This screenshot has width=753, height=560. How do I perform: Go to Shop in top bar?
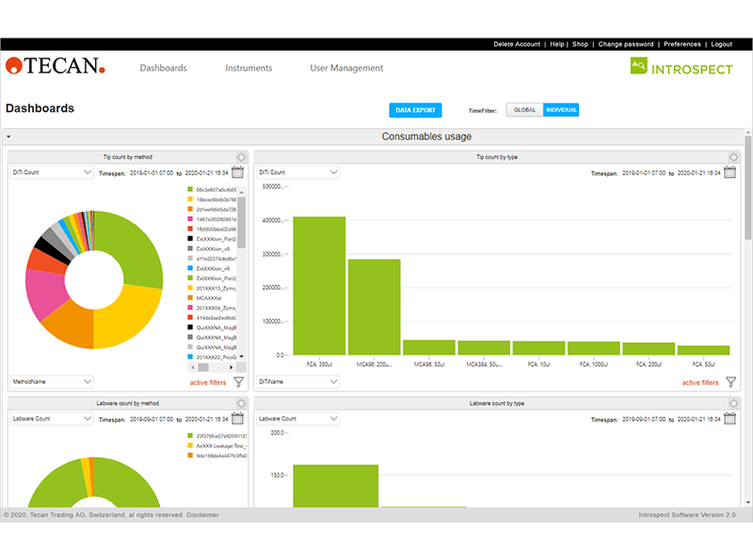coord(580,44)
